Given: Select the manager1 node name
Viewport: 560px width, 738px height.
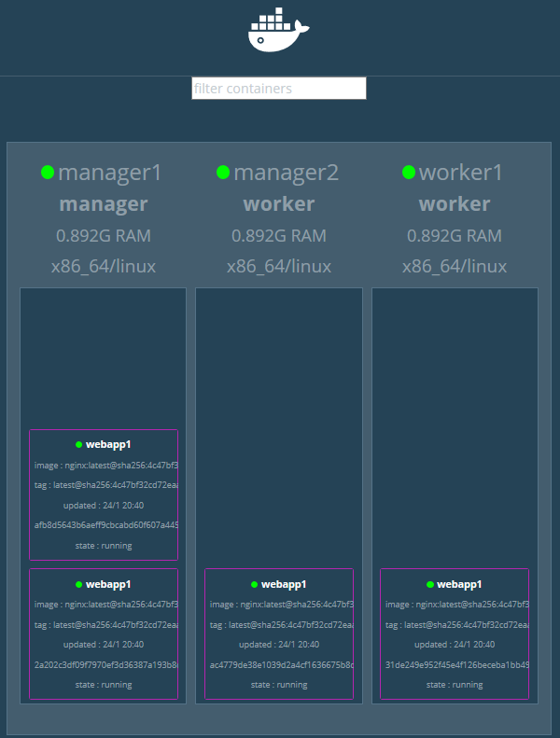Looking at the screenshot, I should pos(110,173).
